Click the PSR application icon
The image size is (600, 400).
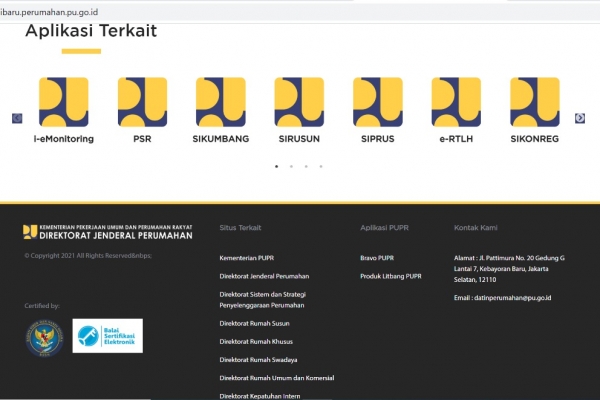(142, 102)
